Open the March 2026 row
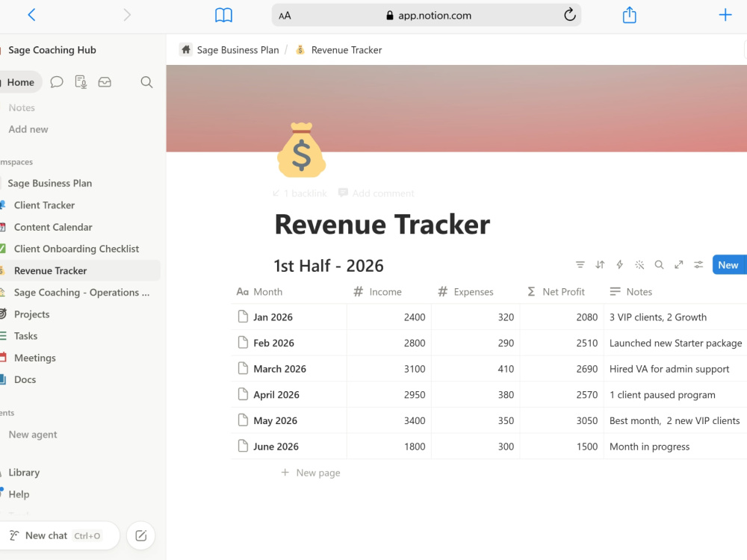 279,369
